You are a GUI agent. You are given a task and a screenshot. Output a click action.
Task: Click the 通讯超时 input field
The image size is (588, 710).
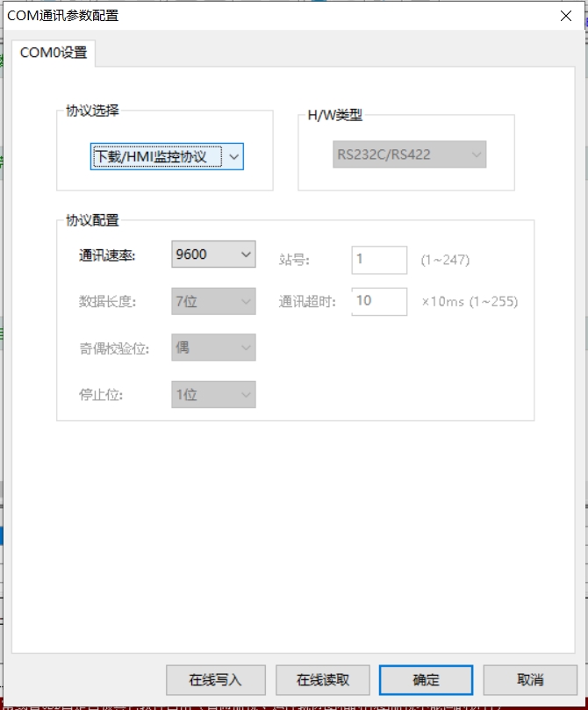point(379,301)
